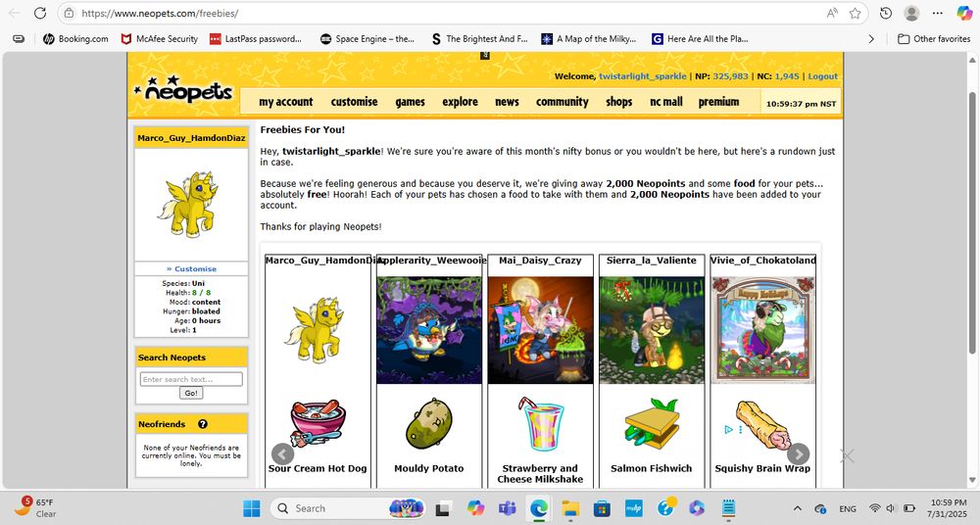Open the my account menu
Viewport: 980px width, 525px height.
(286, 102)
